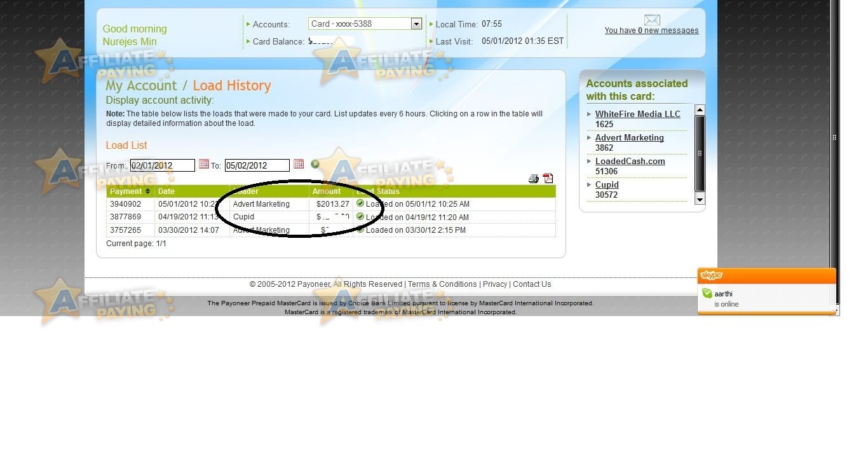This screenshot has width=868, height=463.
Task: Click account number 51306
Action: [606, 171]
